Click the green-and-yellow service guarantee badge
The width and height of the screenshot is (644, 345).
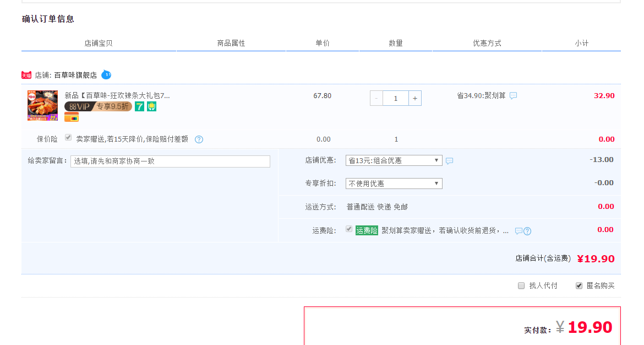[151, 106]
